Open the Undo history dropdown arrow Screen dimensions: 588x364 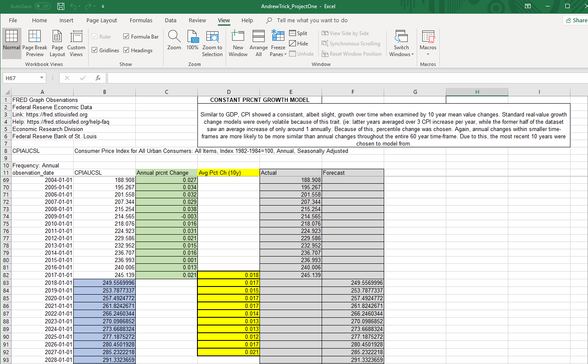point(81,6)
